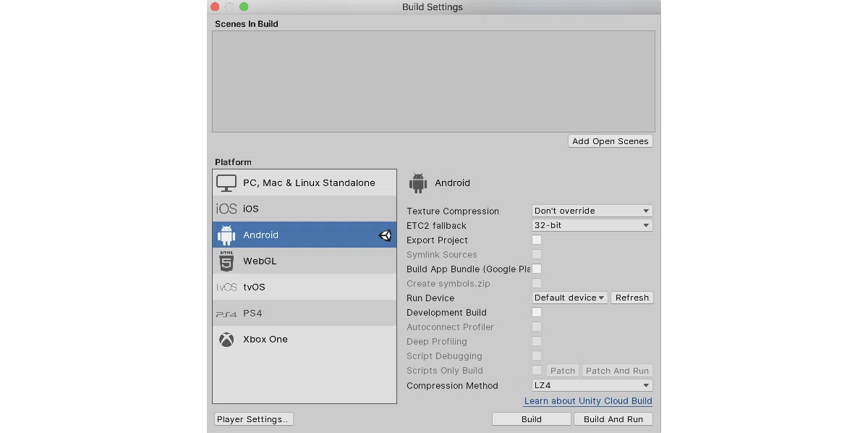
Task: Click the Android heading text in settings pane
Action: point(452,183)
